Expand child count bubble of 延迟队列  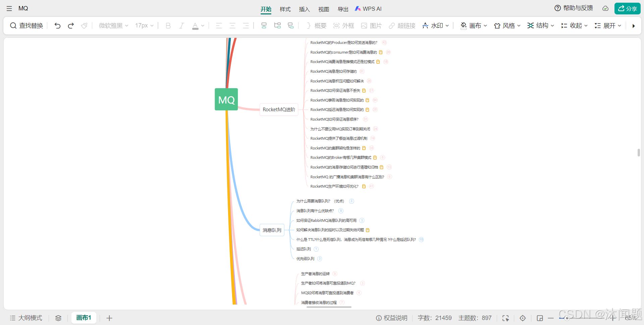click(316, 249)
